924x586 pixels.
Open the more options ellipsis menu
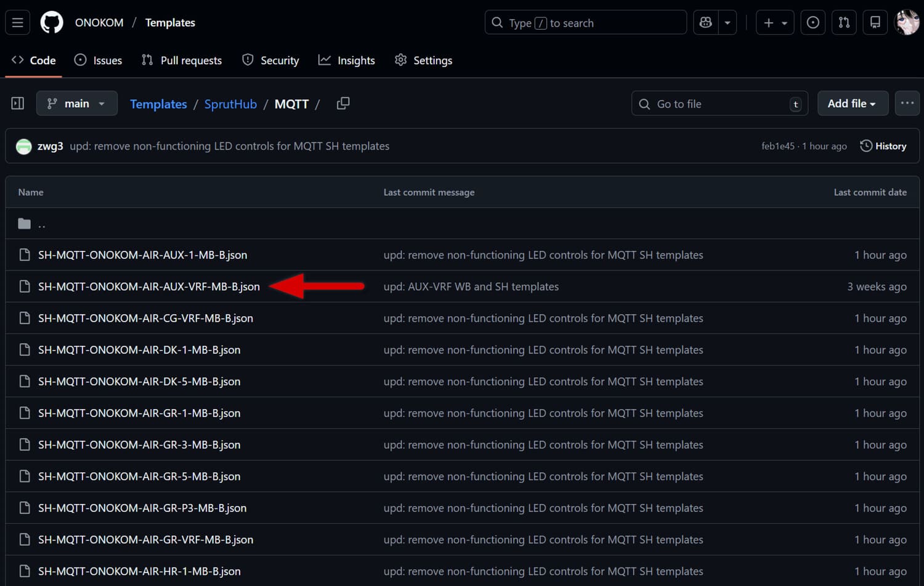[907, 103]
